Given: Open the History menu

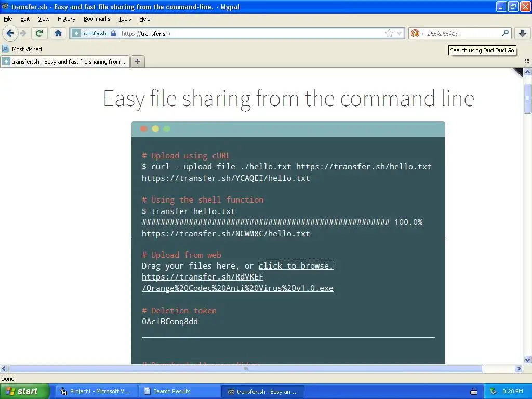Looking at the screenshot, I should [x=66, y=19].
